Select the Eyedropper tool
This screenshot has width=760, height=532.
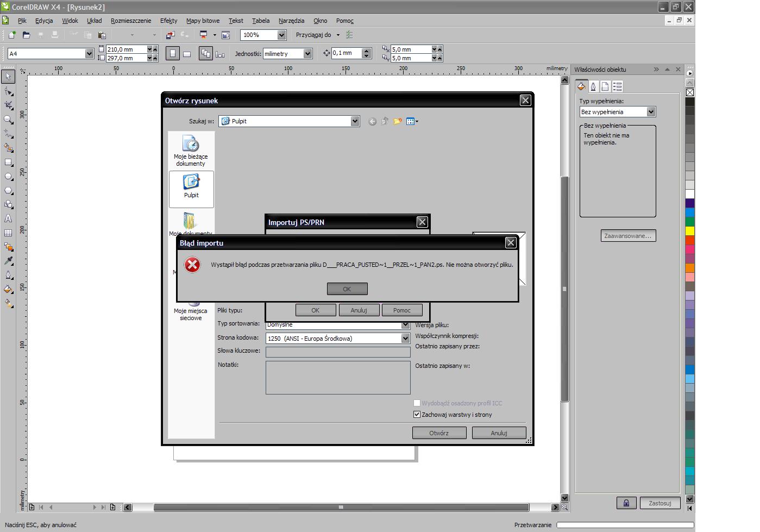click(8, 261)
